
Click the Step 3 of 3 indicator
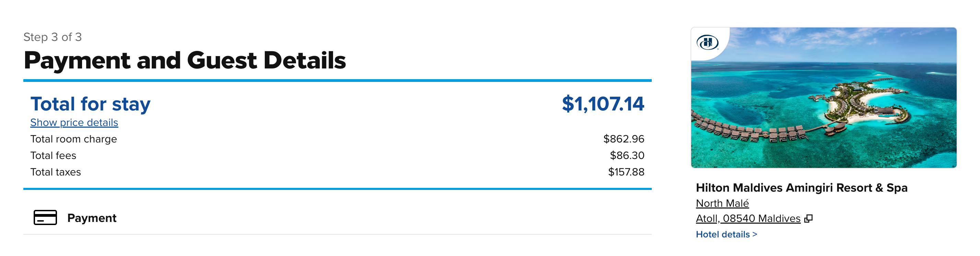click(53, 37)
